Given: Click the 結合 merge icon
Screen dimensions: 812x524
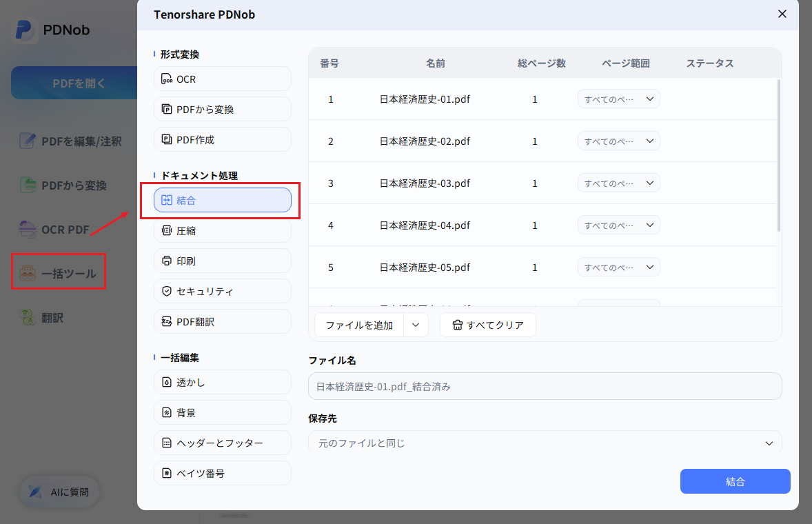Looking at the screenshot, I should 167,201.
